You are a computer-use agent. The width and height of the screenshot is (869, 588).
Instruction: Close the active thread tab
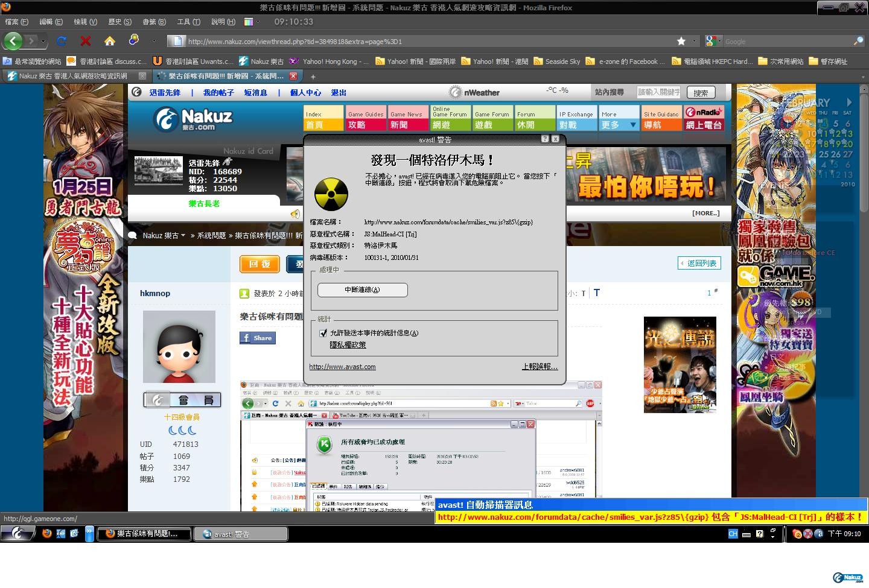293,76
